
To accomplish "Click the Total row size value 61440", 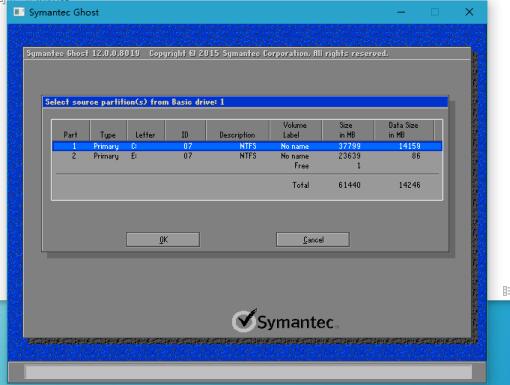I will (x=349, y=185).
